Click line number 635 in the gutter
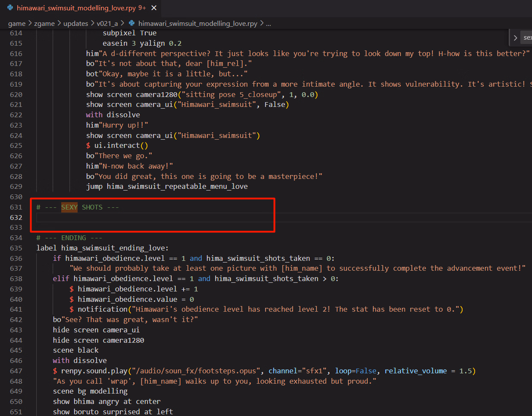 click(16, 248)
